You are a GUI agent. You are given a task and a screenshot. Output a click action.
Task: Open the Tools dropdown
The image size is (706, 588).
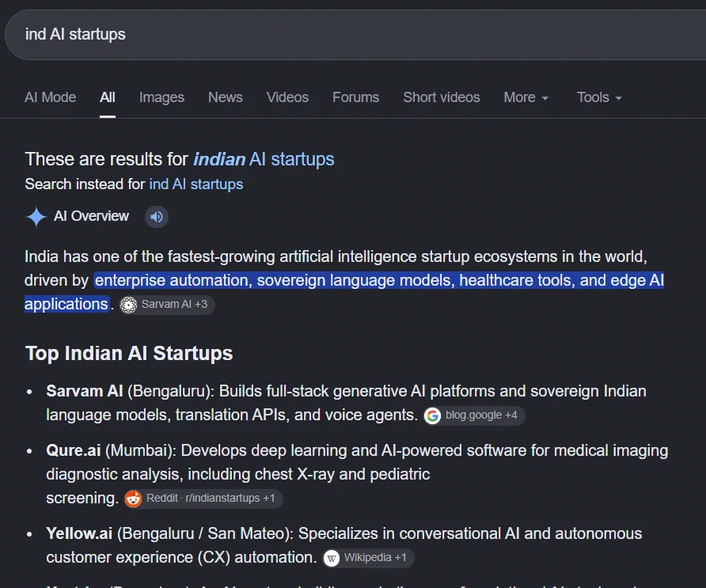point(599,97)
